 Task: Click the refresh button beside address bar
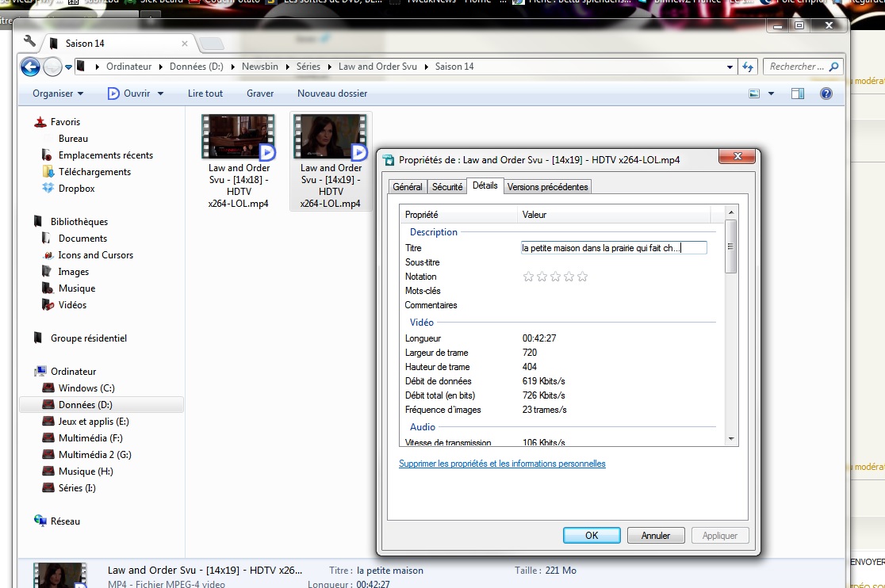pyautogui.click(x=748, y=67)
